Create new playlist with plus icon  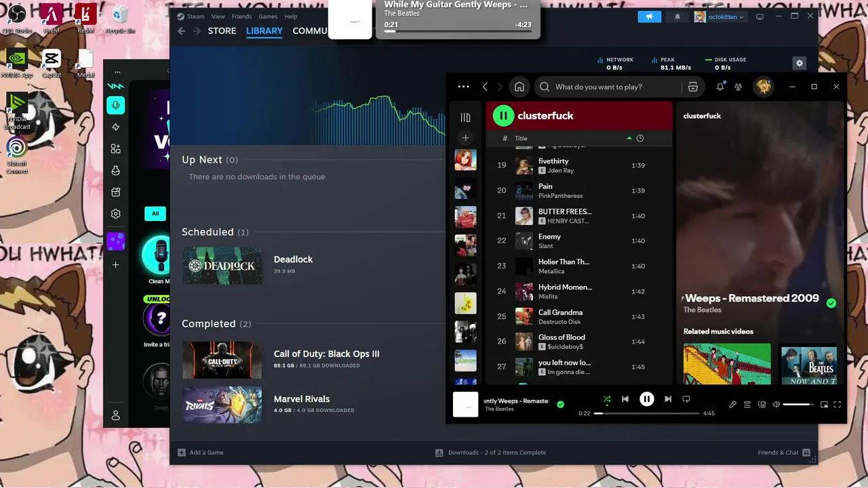click(x=465, y=138)
